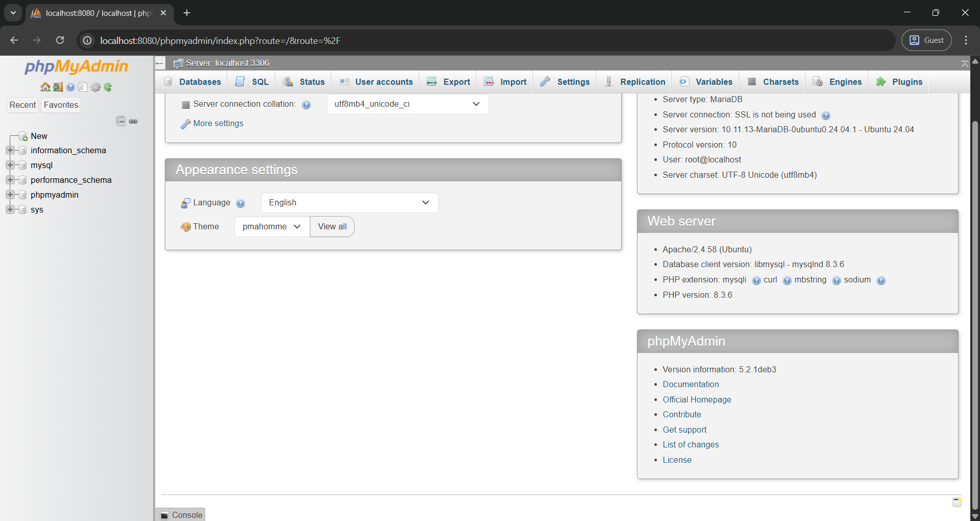The height and width of the screenshot is (521, 980).
Task: Open Server connection collation dropdown
Action: 407,104
